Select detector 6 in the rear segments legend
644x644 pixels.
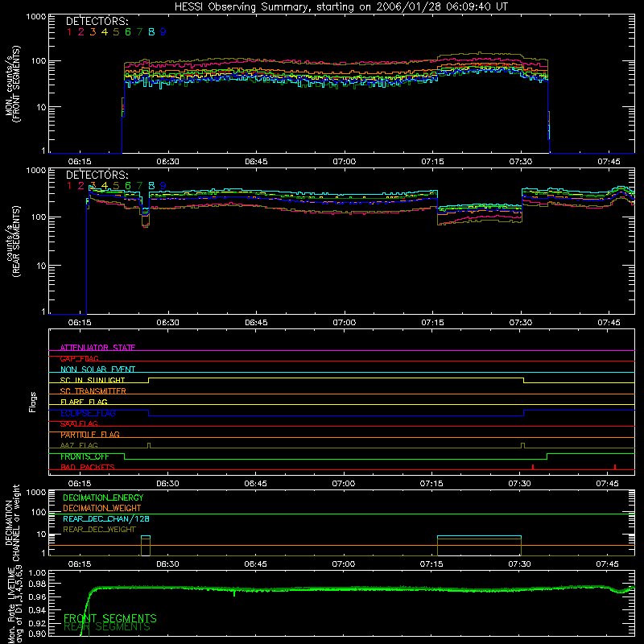(x=128, y=186)
